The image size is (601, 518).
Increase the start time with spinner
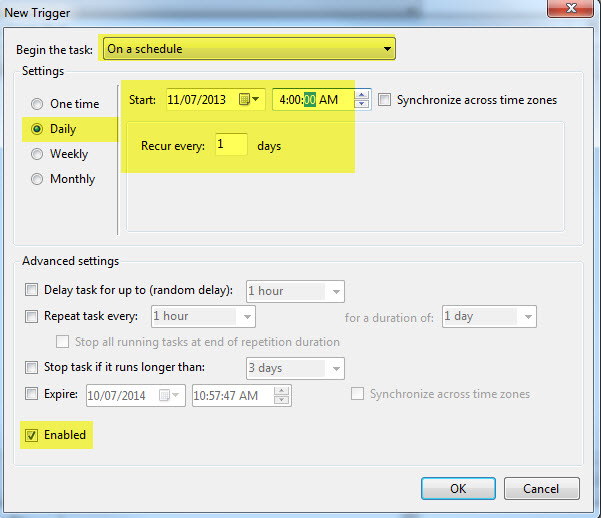point(364,95)
